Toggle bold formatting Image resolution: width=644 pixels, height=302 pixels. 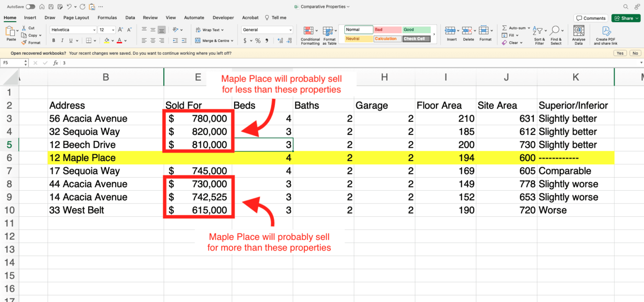click(x=54, y=41)
